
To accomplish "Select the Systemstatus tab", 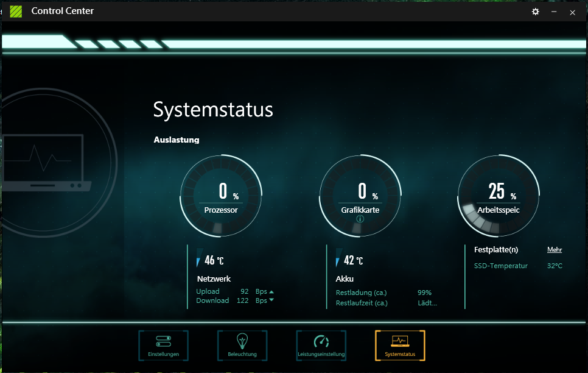I will (400, 346).
